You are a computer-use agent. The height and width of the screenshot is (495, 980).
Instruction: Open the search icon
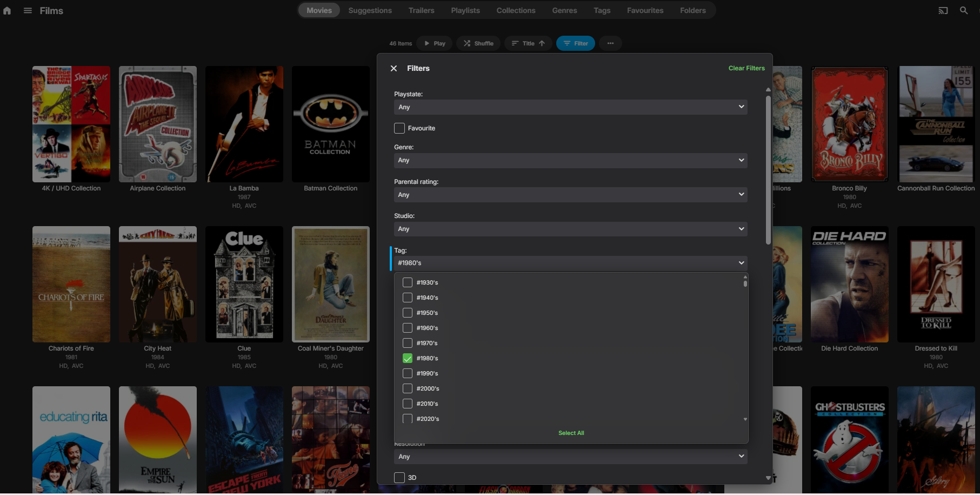pyautogui.click(x=964, y=10)
